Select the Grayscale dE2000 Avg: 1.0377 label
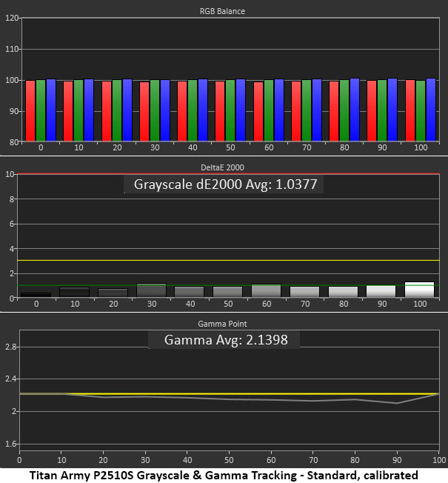This screenshot has width=448, height=483. pyautogui.click(x=225, y=184)
